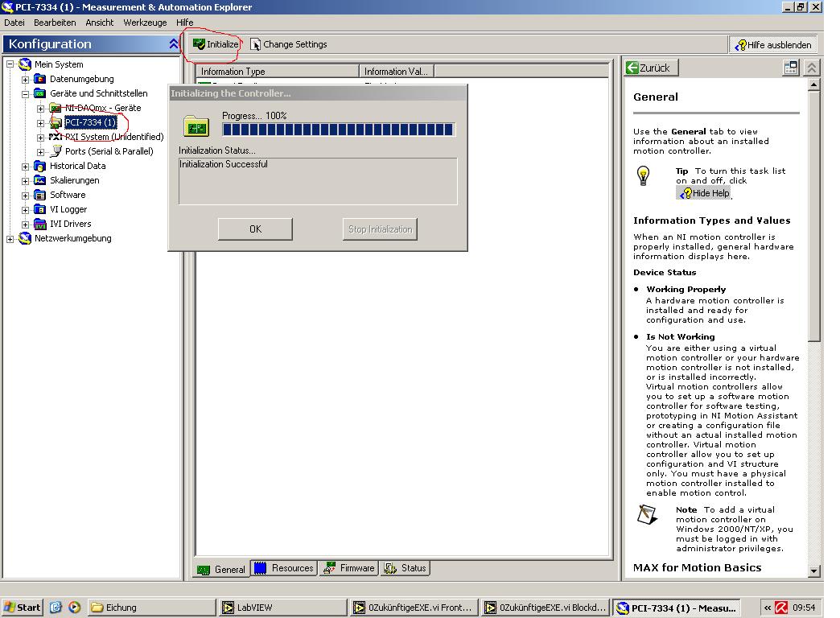
Task: Switch to LabVIEW in taskbar
Action: tap(282, 608)
